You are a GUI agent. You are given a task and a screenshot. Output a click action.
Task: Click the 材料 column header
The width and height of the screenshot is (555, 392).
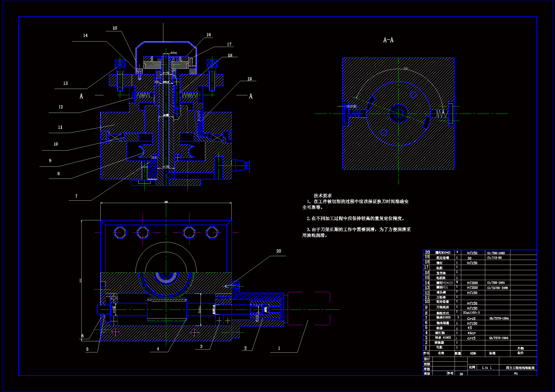point(473,353)
